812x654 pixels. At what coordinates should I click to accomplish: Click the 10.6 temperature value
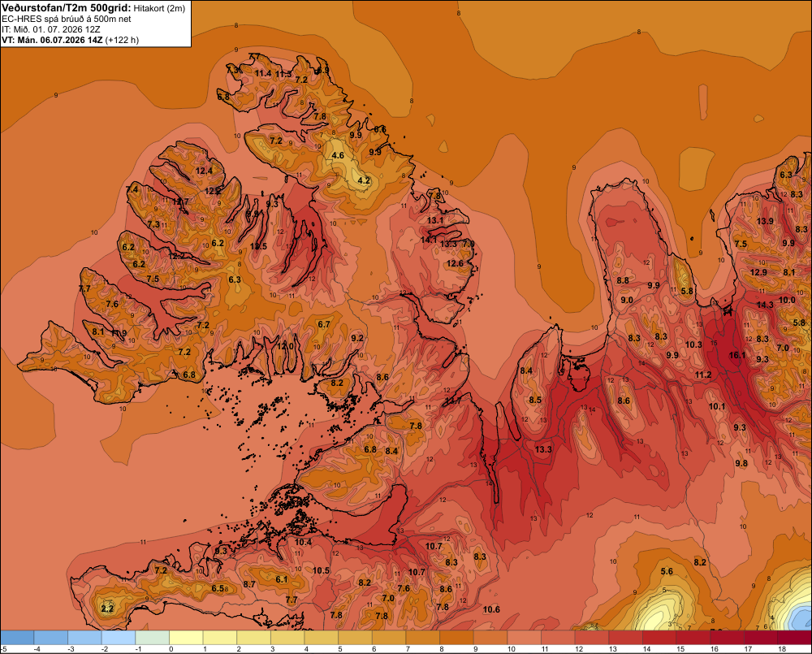point(491,609)
